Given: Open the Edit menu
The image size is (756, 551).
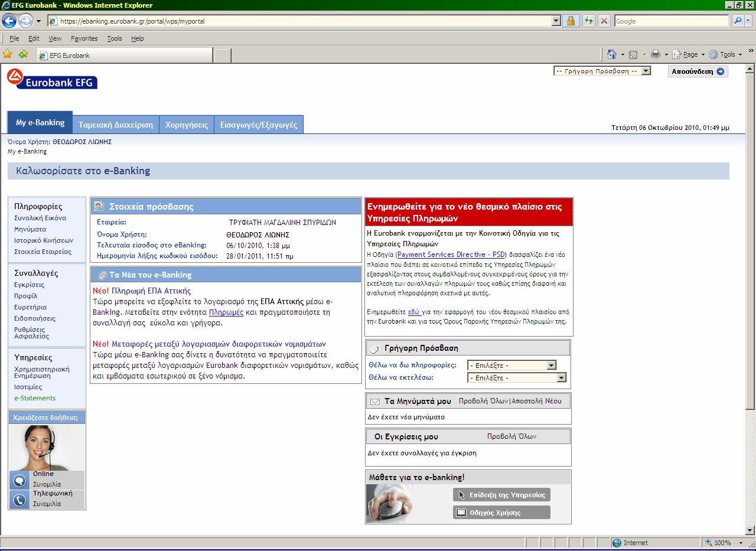Looking at the screenshot, I should tap(34, 38).
